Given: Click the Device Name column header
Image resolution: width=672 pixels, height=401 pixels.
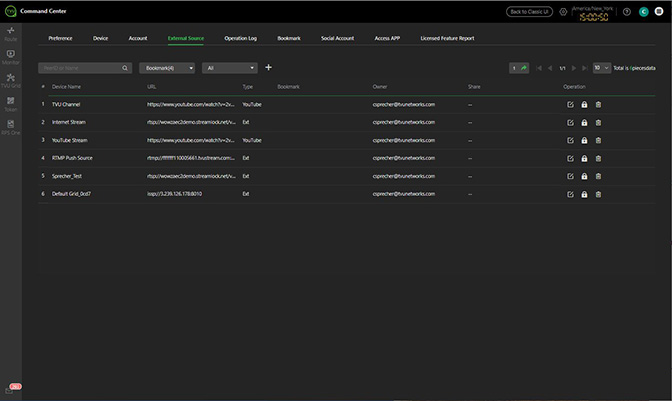Looking at the screenshot, I should tap(66, 87).
